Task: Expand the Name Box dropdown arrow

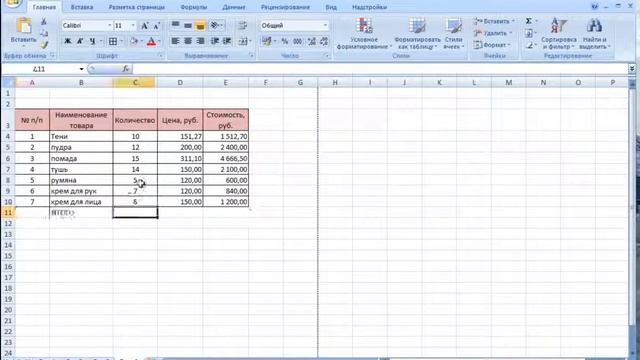Action: 81,69
